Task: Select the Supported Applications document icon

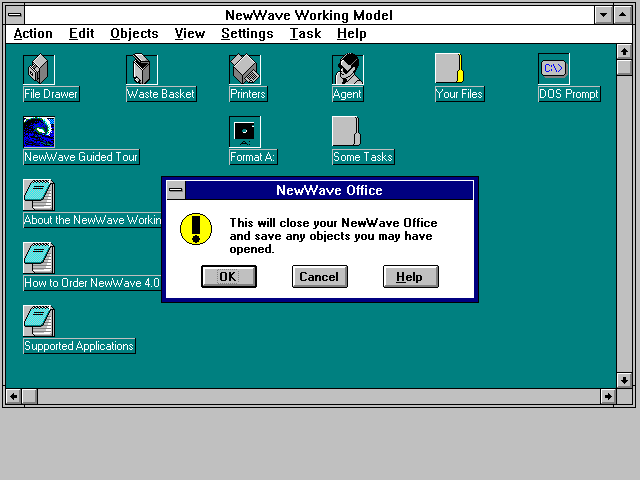Action: point(39,321)
